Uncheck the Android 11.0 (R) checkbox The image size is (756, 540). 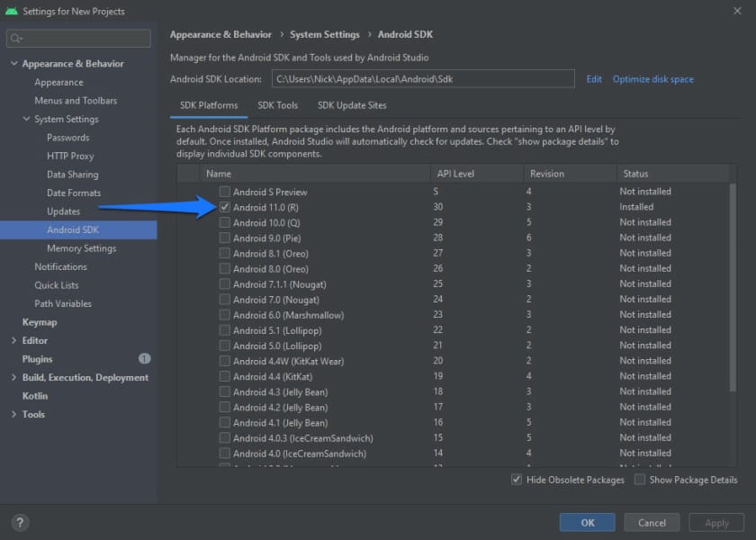tap(225, 207)
